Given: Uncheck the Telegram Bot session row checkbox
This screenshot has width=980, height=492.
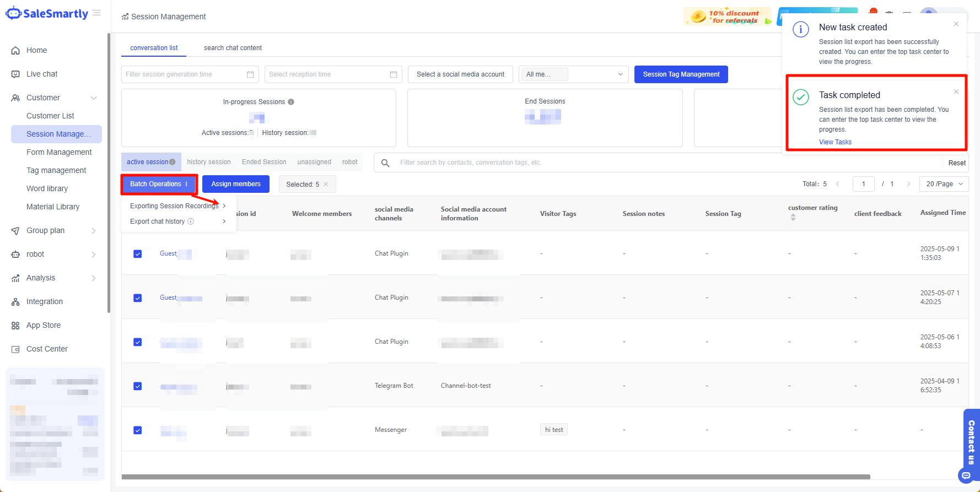Looking at the screenshot, I should pos(138,386).
